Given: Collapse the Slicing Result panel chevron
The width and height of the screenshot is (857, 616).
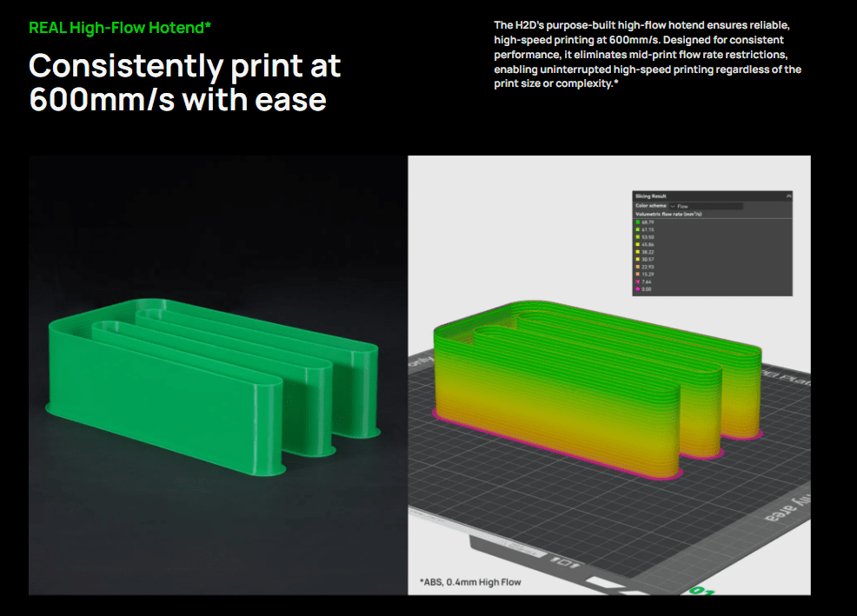Looking at the screenshot, I should pos(788,195).
